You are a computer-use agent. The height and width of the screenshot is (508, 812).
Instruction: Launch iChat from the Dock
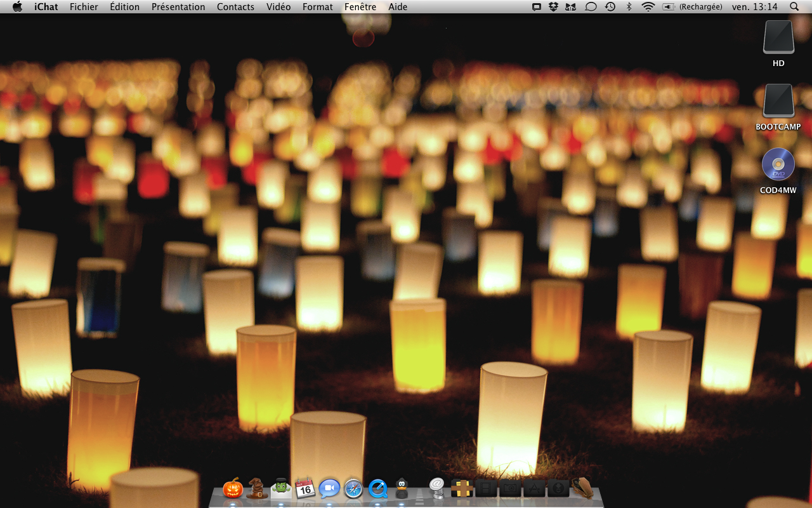click(x=329, y=488)
